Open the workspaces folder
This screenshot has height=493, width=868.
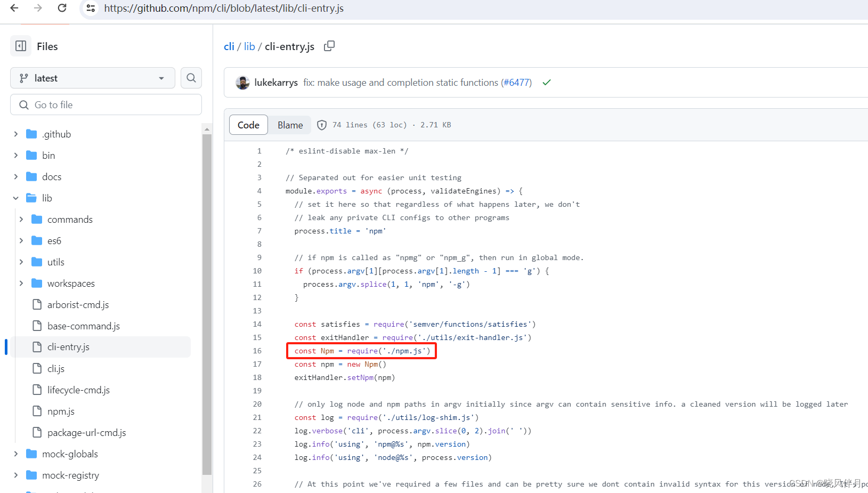point(71,284)
